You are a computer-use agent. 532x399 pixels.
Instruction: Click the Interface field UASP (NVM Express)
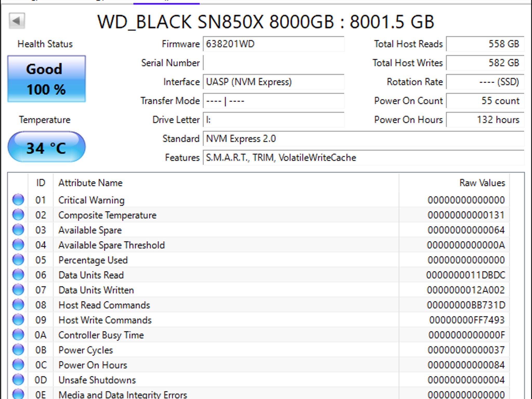pyautogui.click(x=274, y=82)
